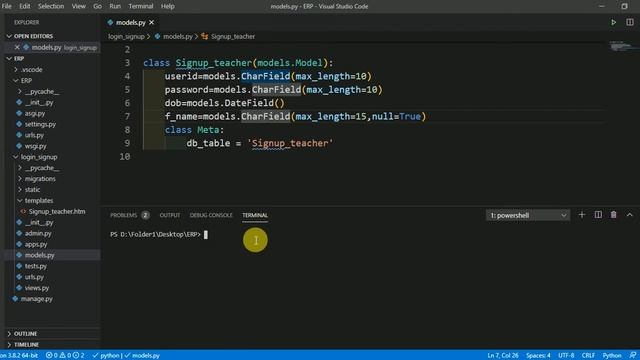This screenshot has height=360, width=640.
Task: Open the powershell terminal selector dropdown
Action: pyautogui.click(x=528, y=215)
